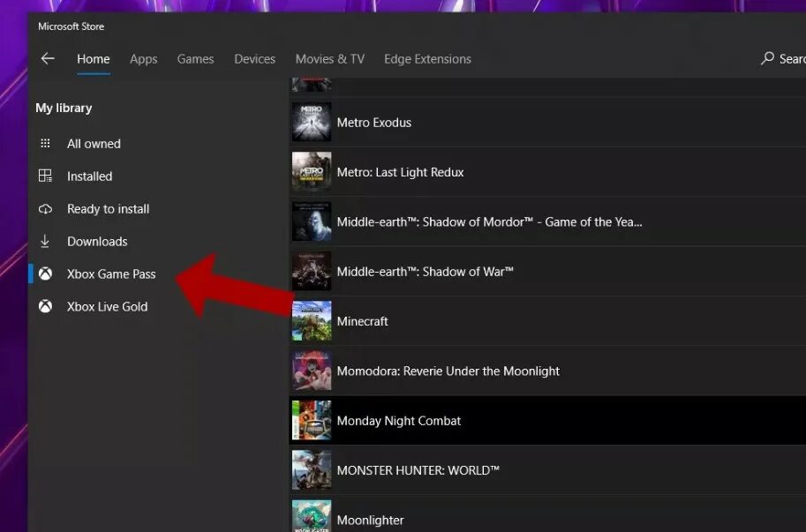Click the All owned grid icon

tap(45, 143)
